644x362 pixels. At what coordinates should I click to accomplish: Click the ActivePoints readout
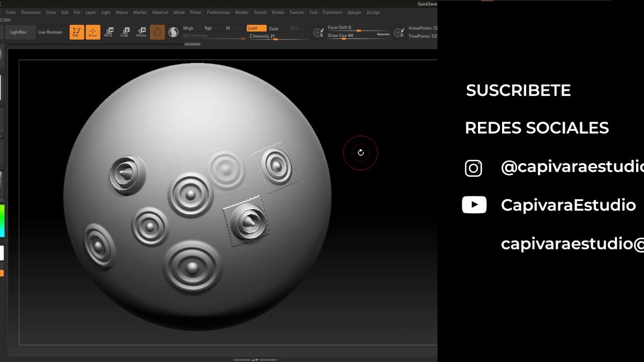pos(423,28)
